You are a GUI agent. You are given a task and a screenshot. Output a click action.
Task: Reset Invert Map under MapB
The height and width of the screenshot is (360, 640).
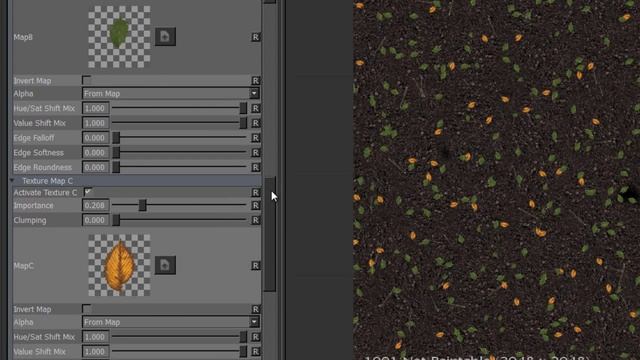(x=256, y=80)
